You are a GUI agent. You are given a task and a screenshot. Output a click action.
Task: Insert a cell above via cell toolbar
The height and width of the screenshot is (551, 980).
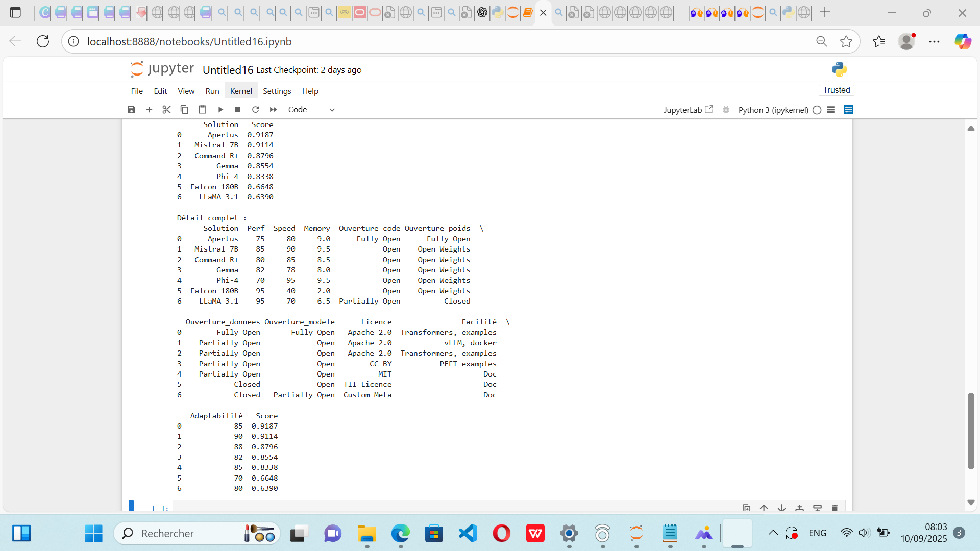pos(800,508)
